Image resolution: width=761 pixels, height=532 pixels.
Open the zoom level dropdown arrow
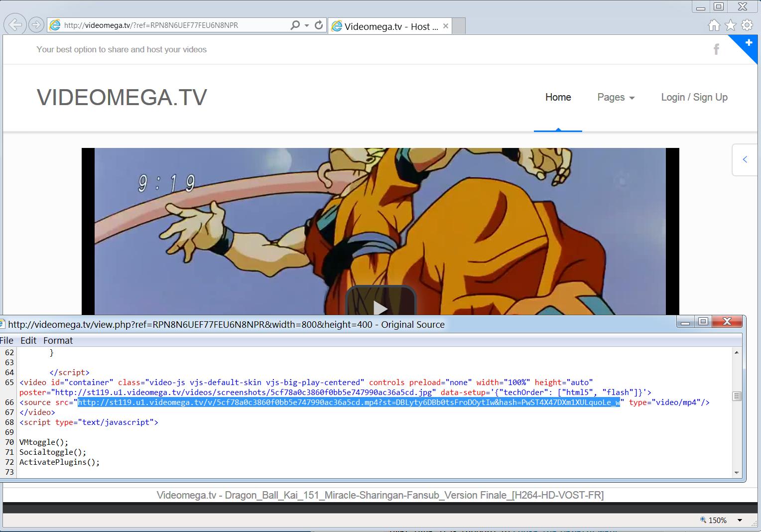(740, 520)
